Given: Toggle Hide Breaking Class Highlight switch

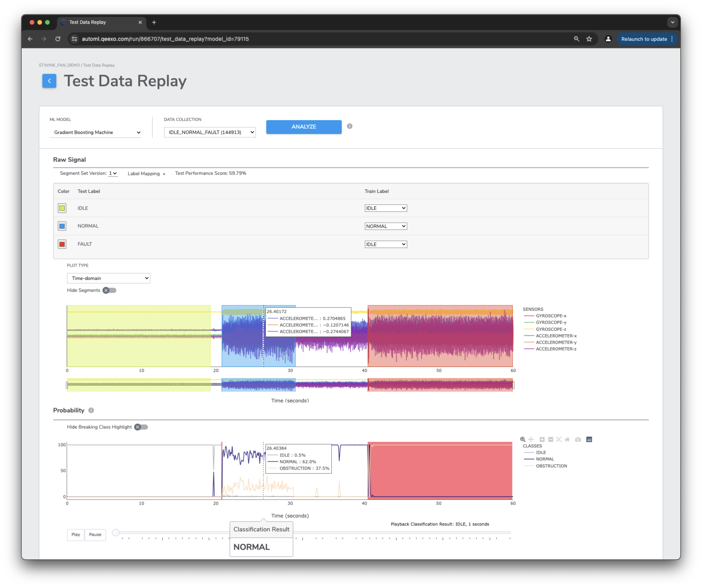Looking at the screenshot, I should coord(141,427).
